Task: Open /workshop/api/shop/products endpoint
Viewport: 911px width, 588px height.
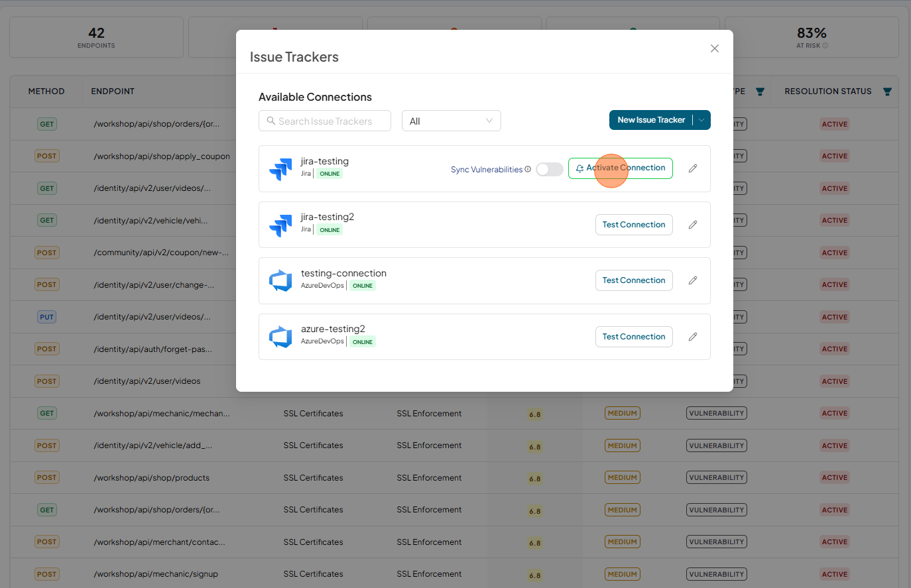Action: point(151,478)
